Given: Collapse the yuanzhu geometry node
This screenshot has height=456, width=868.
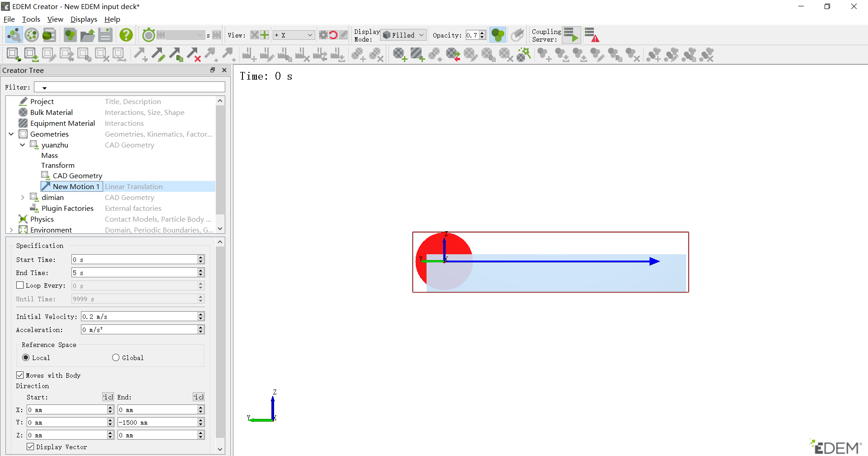Looking at the screenshot, I should (x=23, y=145).
